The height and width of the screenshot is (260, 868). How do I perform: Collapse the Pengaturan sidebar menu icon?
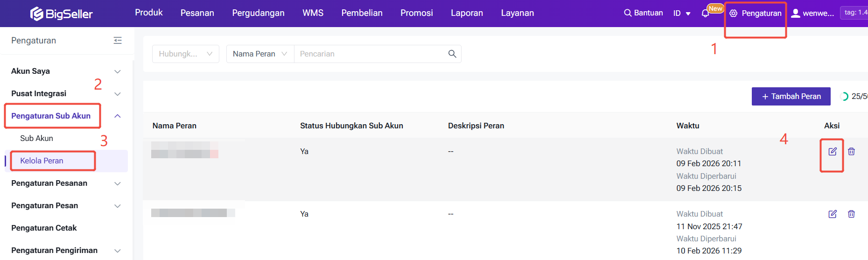coord(118,41)
